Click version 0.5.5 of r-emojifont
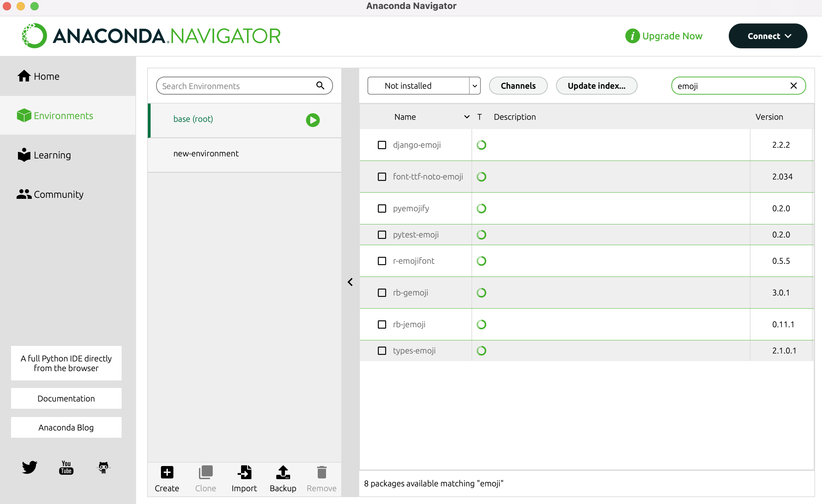 pos(781,261)
